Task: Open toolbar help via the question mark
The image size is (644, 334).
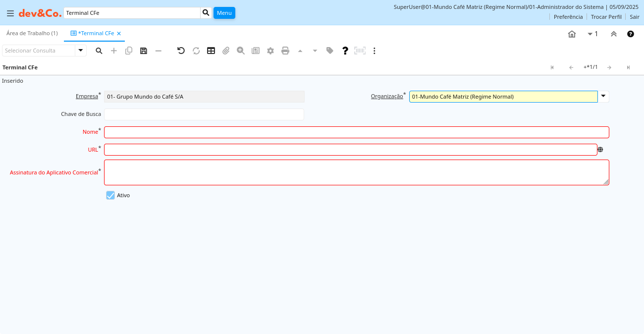Action: 345,51
